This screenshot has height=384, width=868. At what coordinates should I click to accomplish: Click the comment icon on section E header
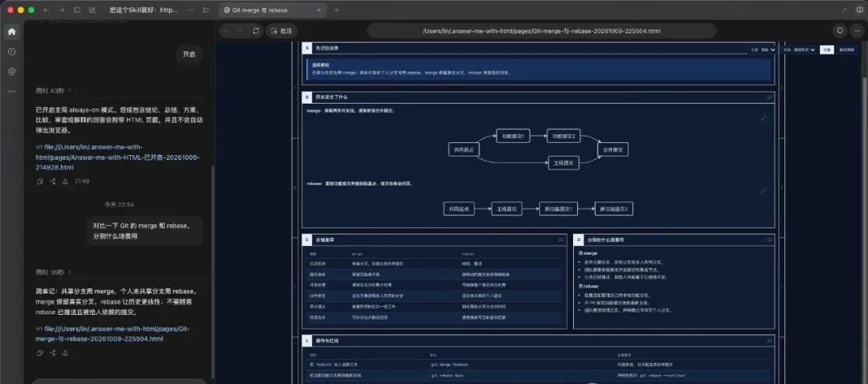(769, 341)
